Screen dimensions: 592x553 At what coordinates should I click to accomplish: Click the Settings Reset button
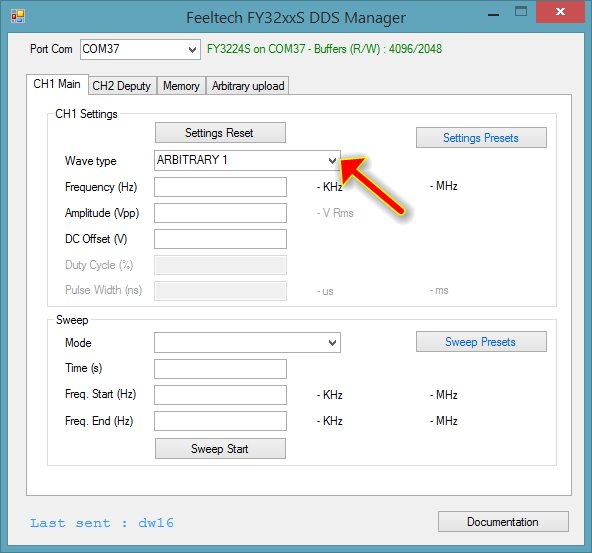220,133
